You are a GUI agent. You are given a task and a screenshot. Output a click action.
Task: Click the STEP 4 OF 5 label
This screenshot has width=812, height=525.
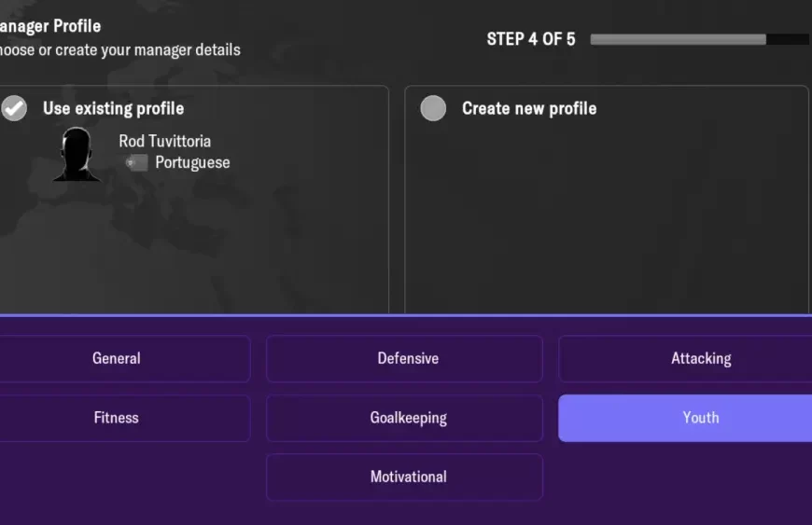tap(531, 39)
